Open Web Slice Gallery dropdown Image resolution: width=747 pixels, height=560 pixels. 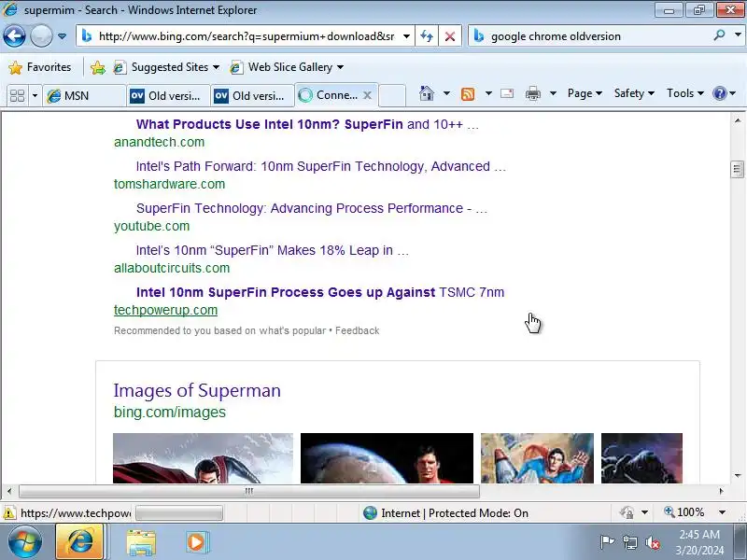(x=287, y=67)
